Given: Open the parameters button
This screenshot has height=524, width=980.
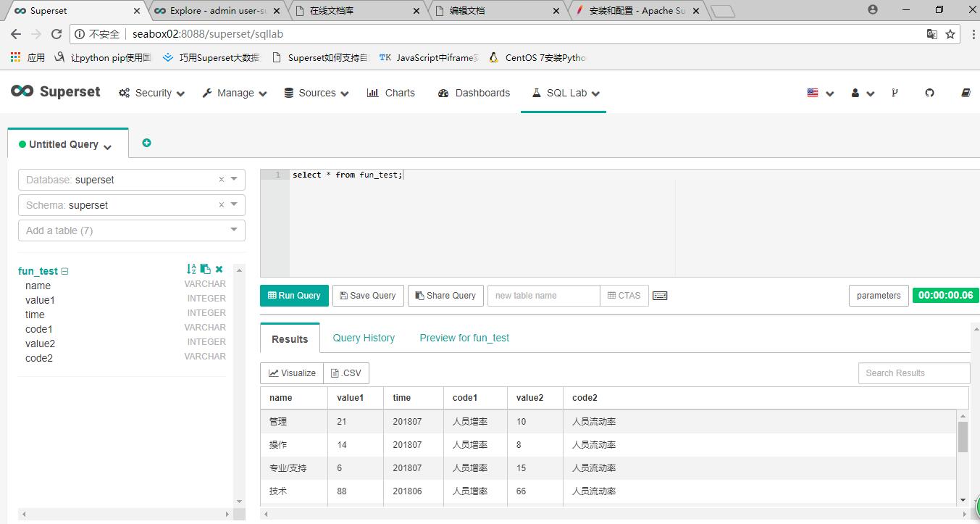Looking at the screenshot, I should (879, 296).
